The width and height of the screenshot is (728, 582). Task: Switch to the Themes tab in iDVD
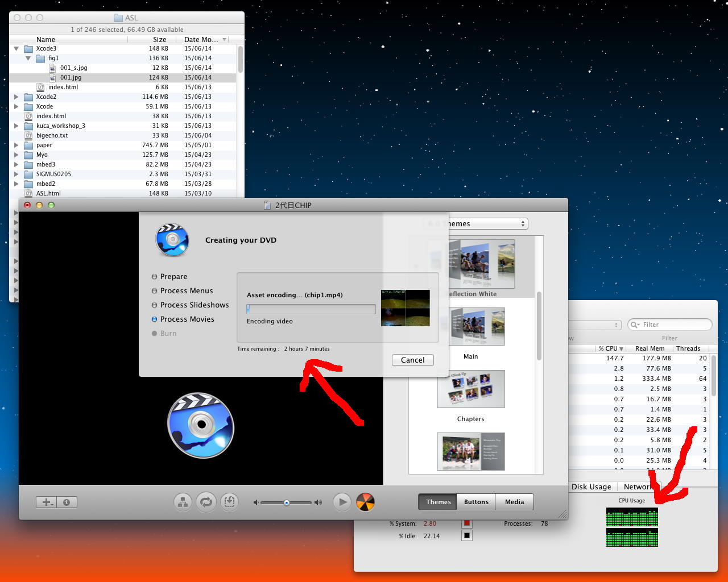tap(438, 502)
